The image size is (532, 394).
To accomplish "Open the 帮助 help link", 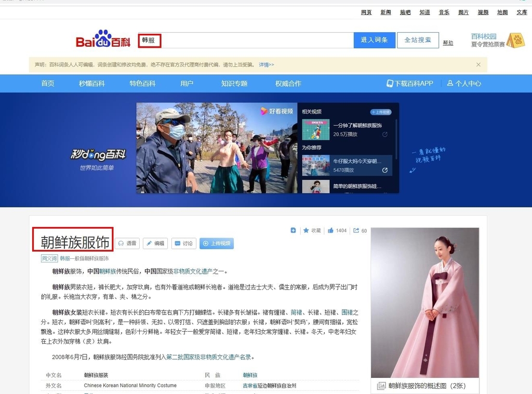I will (x=448, y=43).
